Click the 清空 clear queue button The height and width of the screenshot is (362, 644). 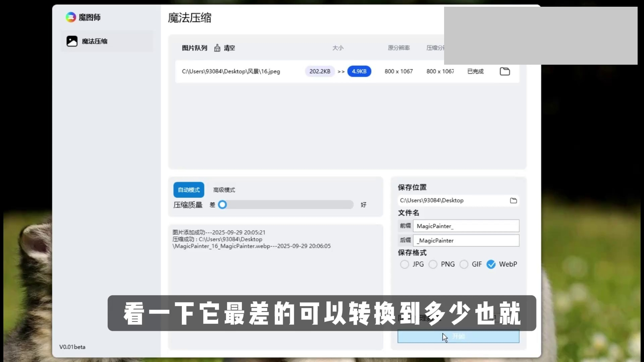(229, 48)
